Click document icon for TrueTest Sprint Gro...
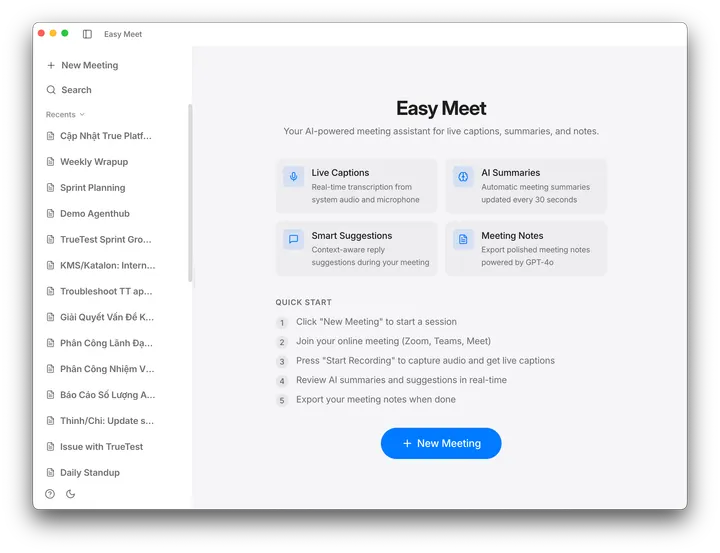720x553 pixels. [51, 239]
